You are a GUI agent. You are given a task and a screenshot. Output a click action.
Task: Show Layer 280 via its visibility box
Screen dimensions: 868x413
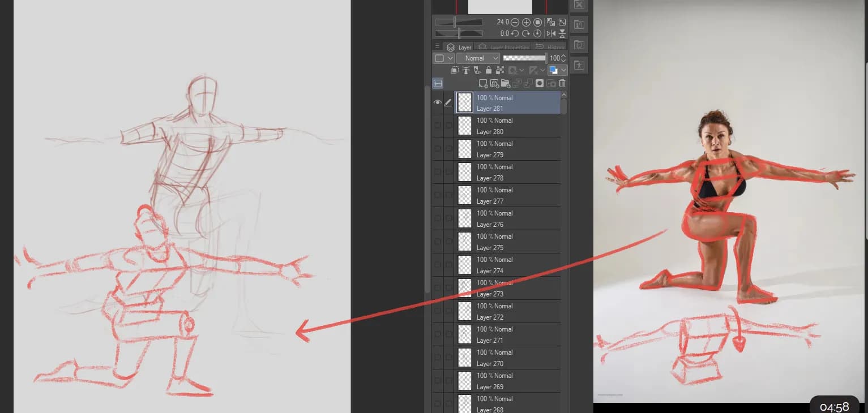click(437, 126)
